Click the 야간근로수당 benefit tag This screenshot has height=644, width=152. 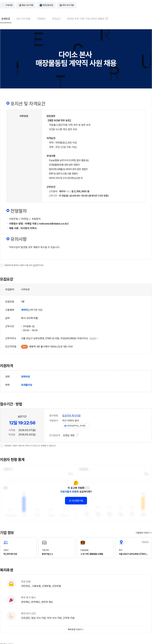point(46,5)
